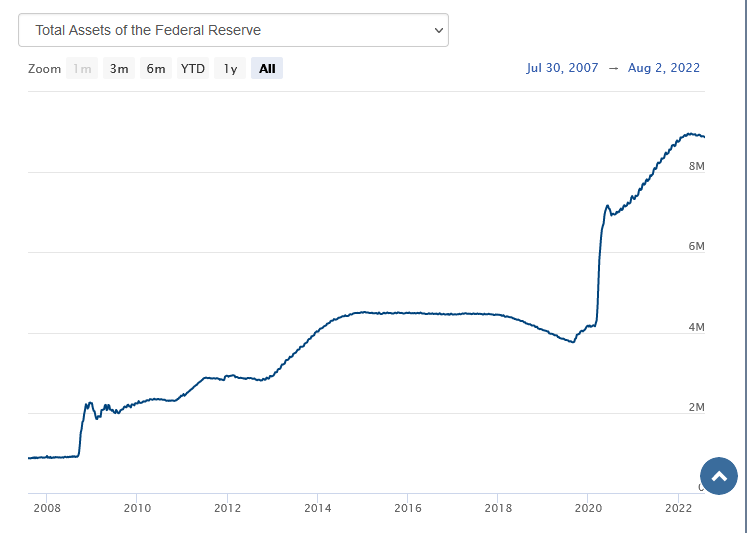Click the 2018 x-axis label
The image size is (747, 533).
498,508
